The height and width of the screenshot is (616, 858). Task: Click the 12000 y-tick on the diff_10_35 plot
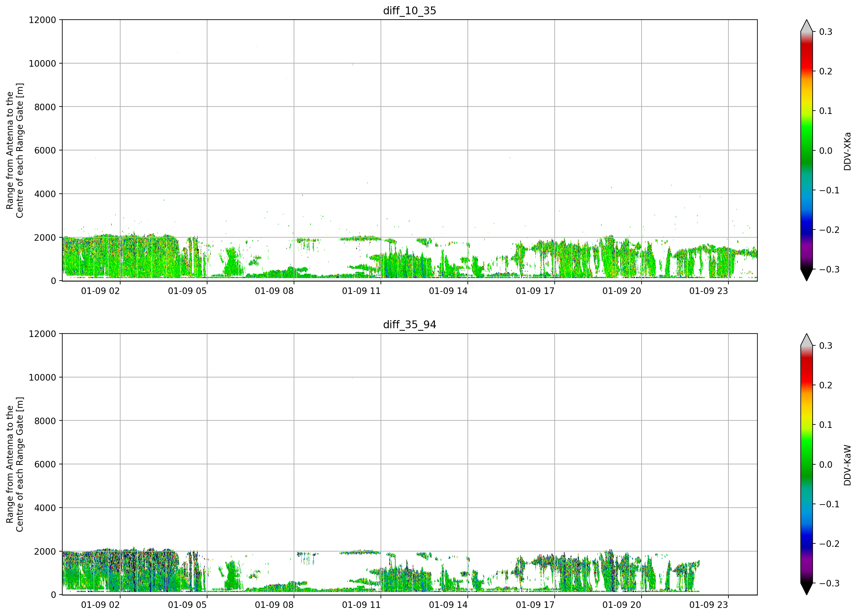[42, 20]
